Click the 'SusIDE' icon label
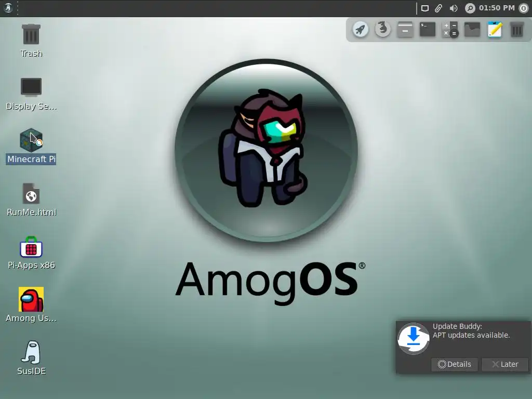 (32, 371)
